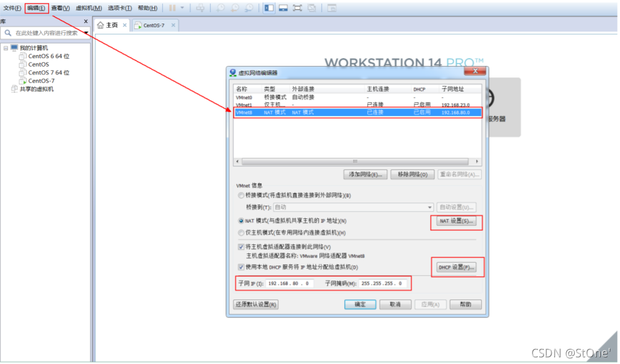Open the 帮助(H) menu

(148, 8)
